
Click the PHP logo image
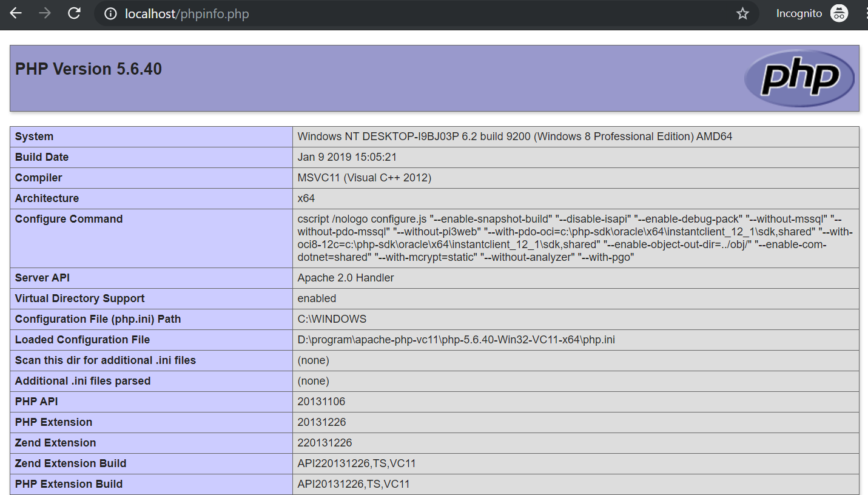click(799, 78)
